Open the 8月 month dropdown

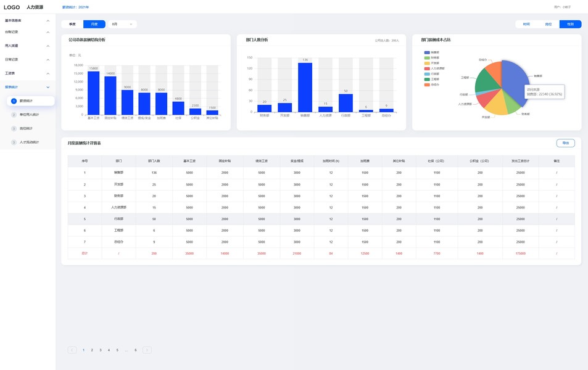(x=122, y=24)
